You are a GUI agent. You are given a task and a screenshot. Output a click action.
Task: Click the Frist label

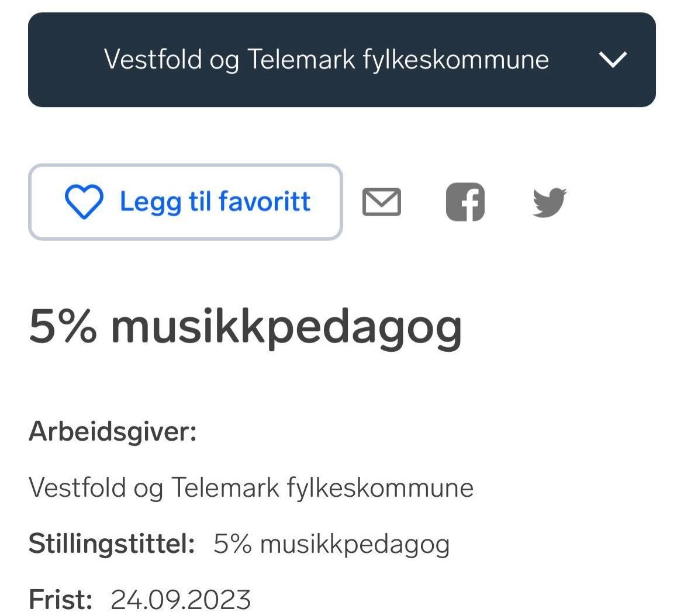pos(61,600)
